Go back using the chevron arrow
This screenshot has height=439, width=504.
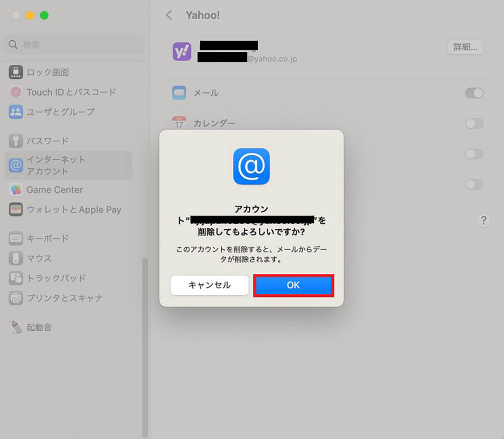point(169,16)
